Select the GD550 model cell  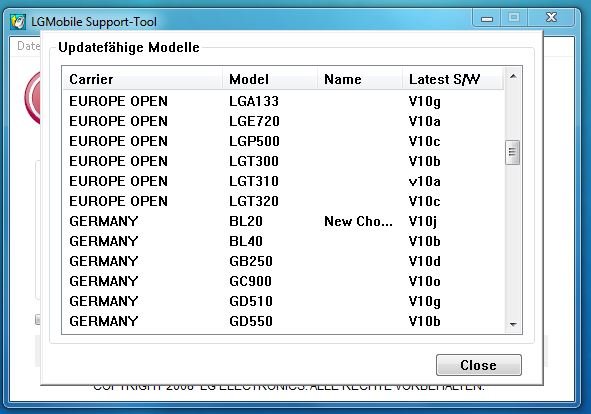pyautogui.click(x=251, y=321)
